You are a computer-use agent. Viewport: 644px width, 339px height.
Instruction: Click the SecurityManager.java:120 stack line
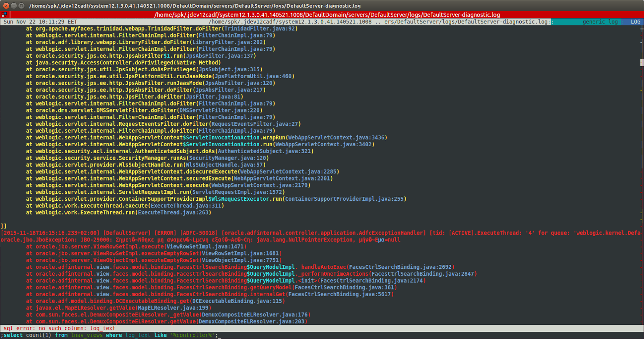point(147,158)
